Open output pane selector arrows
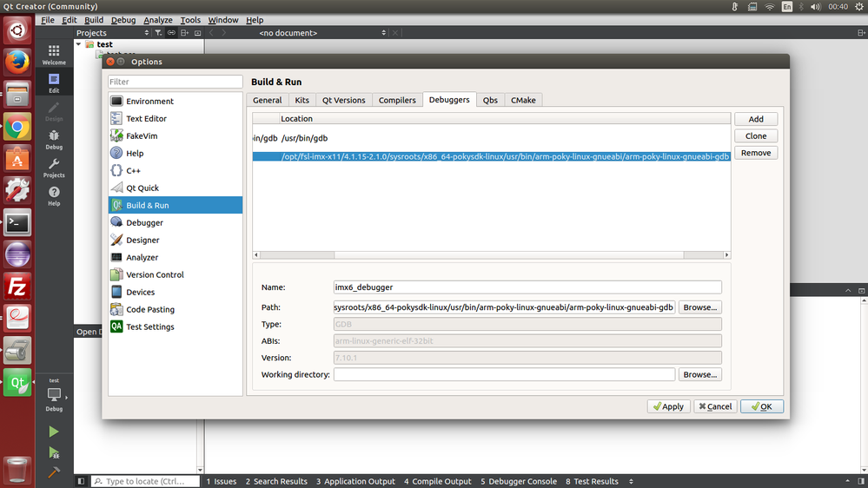 631,481
